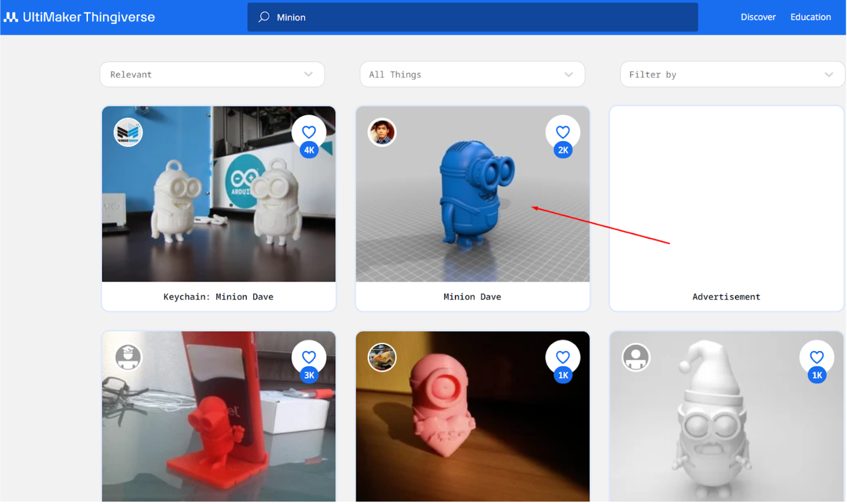View the blue Minion Dave thumbnail
This screenshot has height=504, width=847.
(473, 194)
